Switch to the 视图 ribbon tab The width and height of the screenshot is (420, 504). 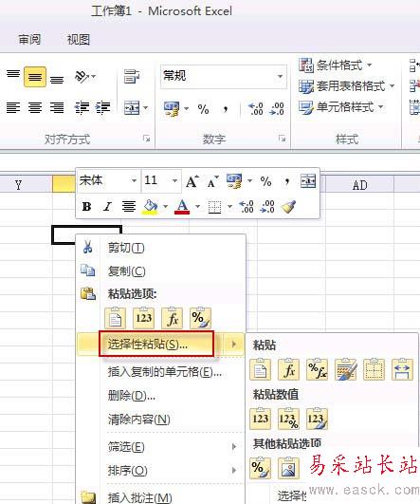tap(79, 40)
